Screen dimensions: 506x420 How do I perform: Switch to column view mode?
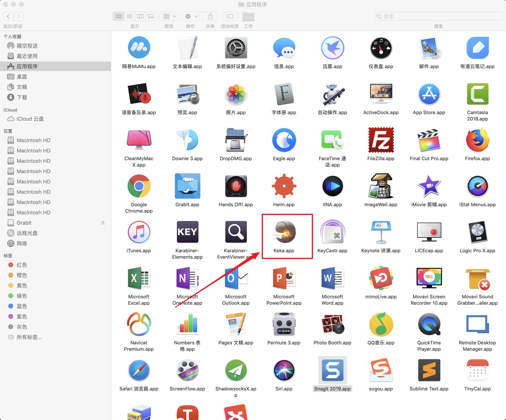click(140, 16)
